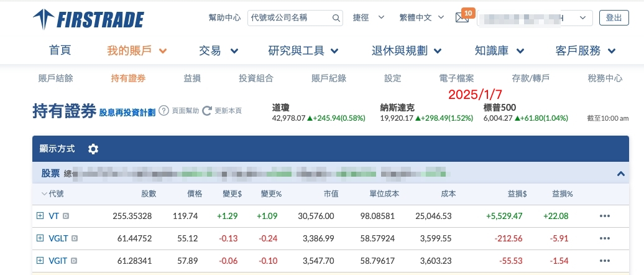Click the refresh page arrow icon
Image resolution: width=644 pixels, height=275 pixels.
tap(207, 111)
